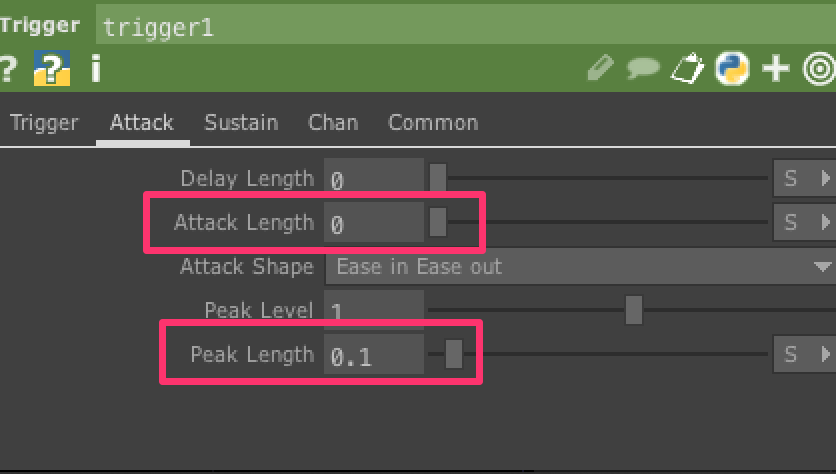Click the plus icon to add parameters

tap(776, 69)
